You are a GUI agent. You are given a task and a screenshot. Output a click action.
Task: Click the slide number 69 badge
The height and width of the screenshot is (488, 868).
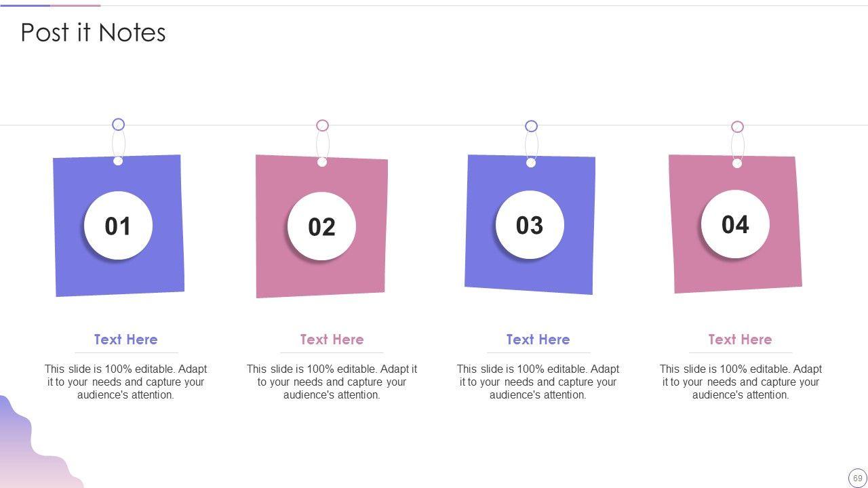[x=857, y=478]
